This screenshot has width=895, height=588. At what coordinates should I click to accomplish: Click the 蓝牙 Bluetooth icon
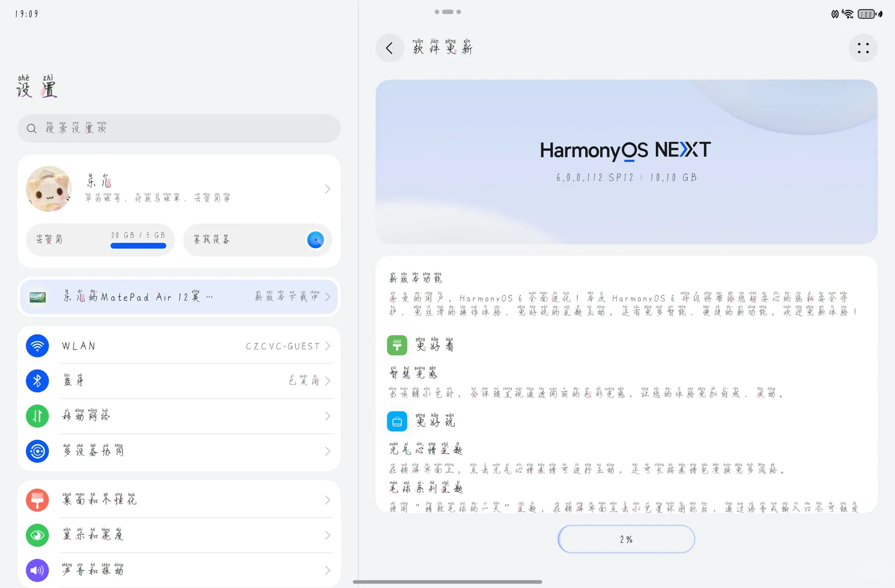click(38, 381)
